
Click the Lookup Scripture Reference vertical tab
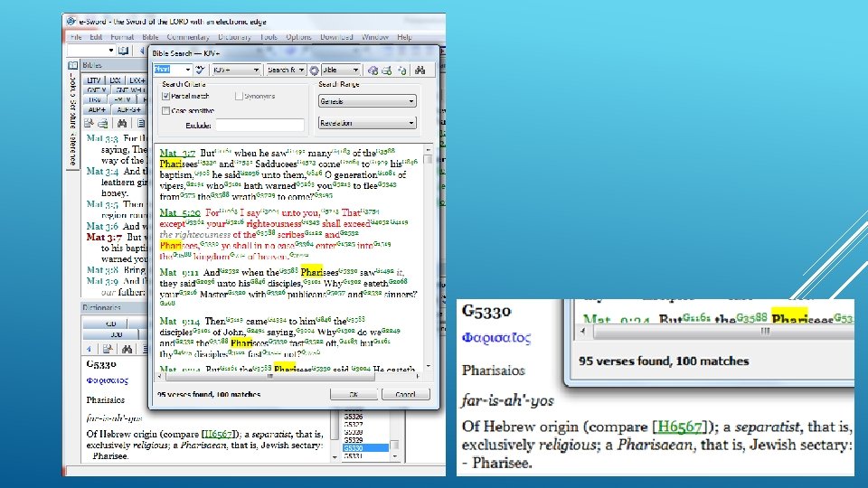click(x=72, y=119)
